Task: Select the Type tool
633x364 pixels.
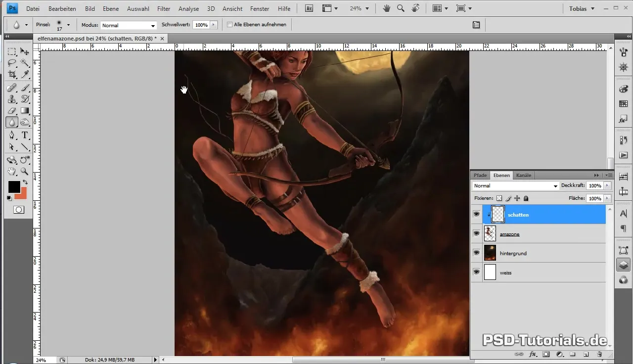Action: click(25, 135)
